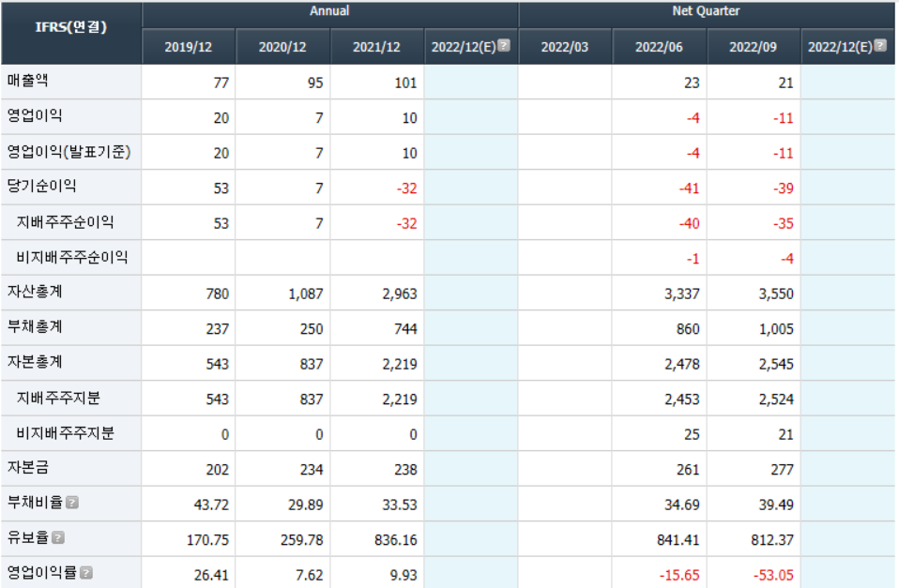Screen dimensions: 899x588
Task: Click 부채비율 value 43.72
Action: [211, 505]
